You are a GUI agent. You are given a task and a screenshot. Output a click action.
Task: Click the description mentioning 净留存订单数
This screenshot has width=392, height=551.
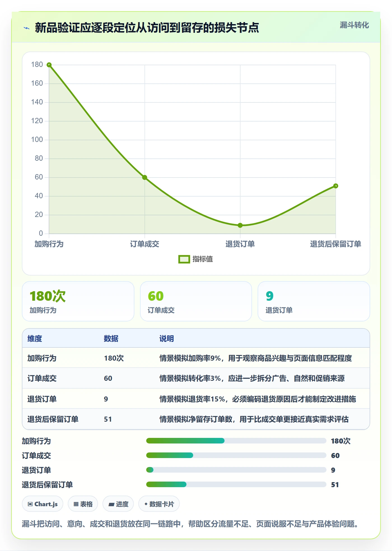(x=254, y=419)
